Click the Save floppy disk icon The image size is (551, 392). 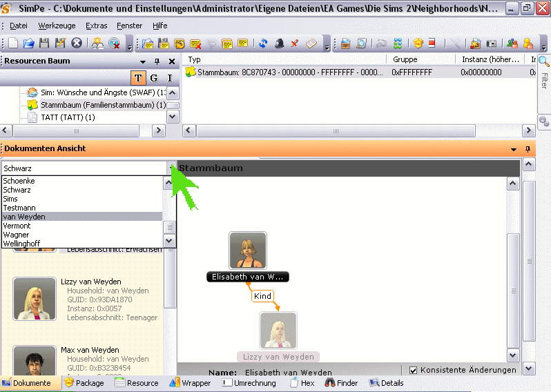tap(44, 43)
